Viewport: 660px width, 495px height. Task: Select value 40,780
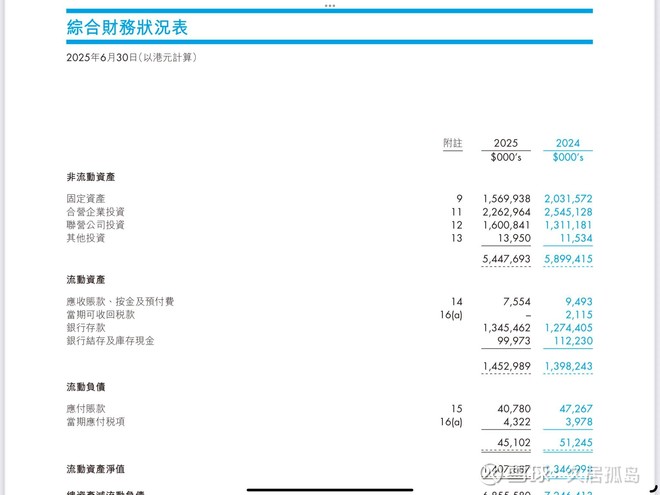pos(514,408)
